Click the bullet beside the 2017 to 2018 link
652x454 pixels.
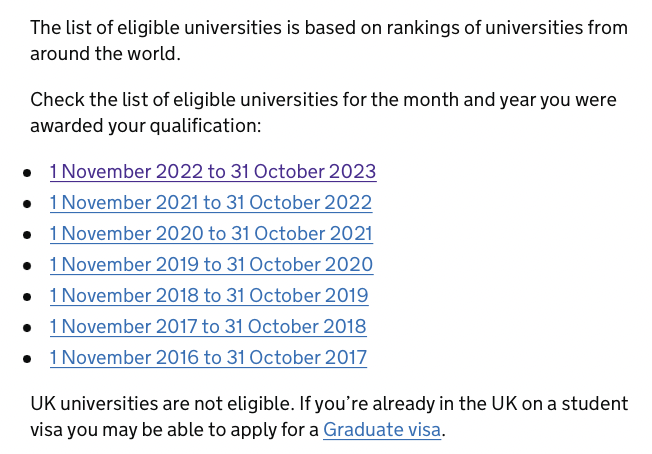pos(27,328)
